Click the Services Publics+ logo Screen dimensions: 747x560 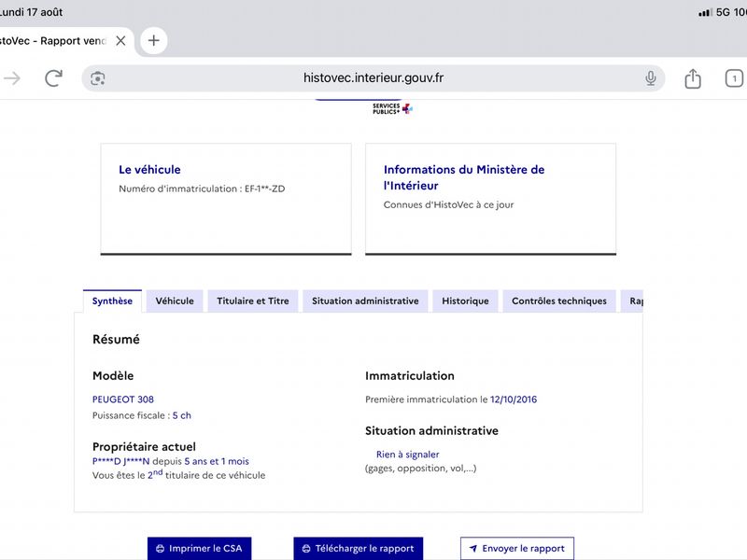coord(392,109)
